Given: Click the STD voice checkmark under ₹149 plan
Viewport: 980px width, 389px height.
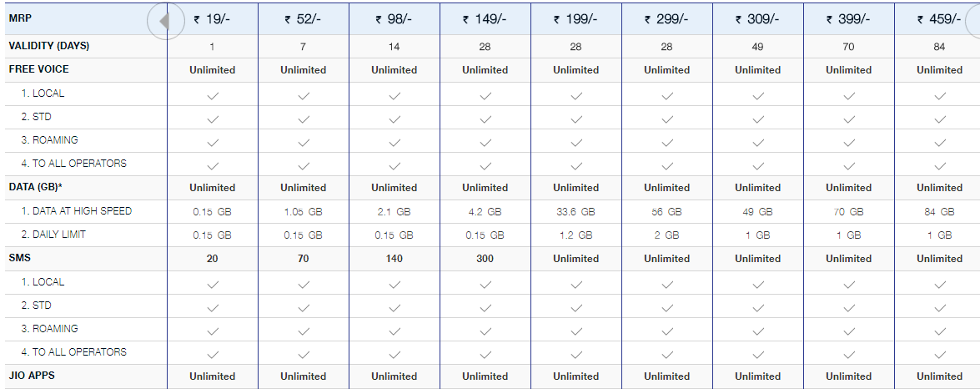Looking at the screenshot, I should (x=485, y=119).
